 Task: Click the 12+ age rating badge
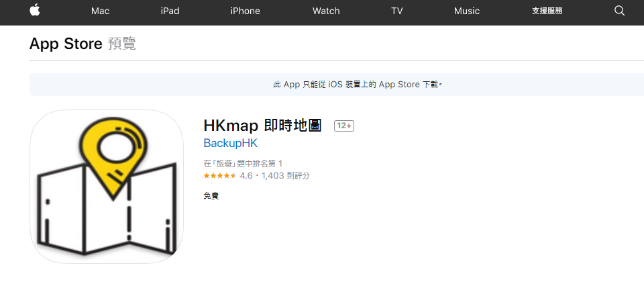pyautogui.click(x=344, y=126)
